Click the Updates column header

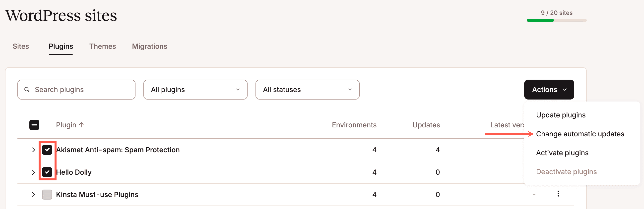tap(426, 125)
